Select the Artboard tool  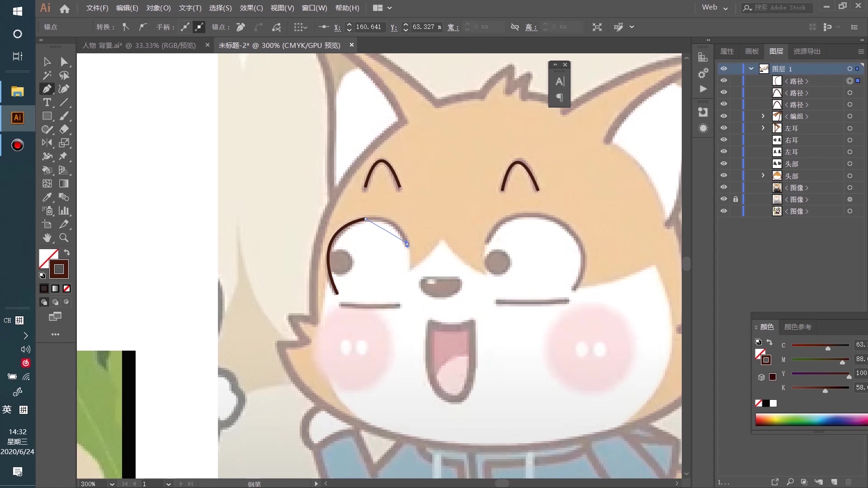[47, 224]
